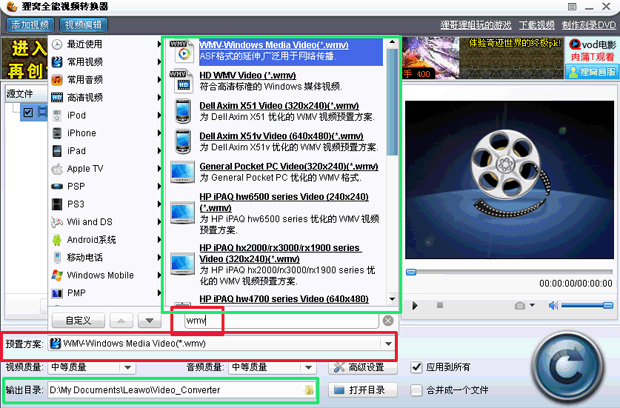
Task: Expand the recently used submenu
Action: (159, 44)
